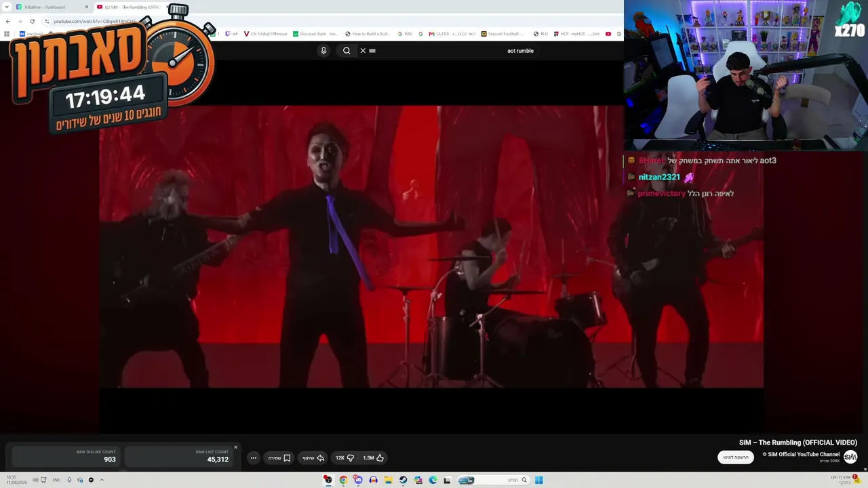Subscribe to the channel (הרשמה למינוי)
The height and width of the screenshot is (488, 868).
click(x=736, y=457)
